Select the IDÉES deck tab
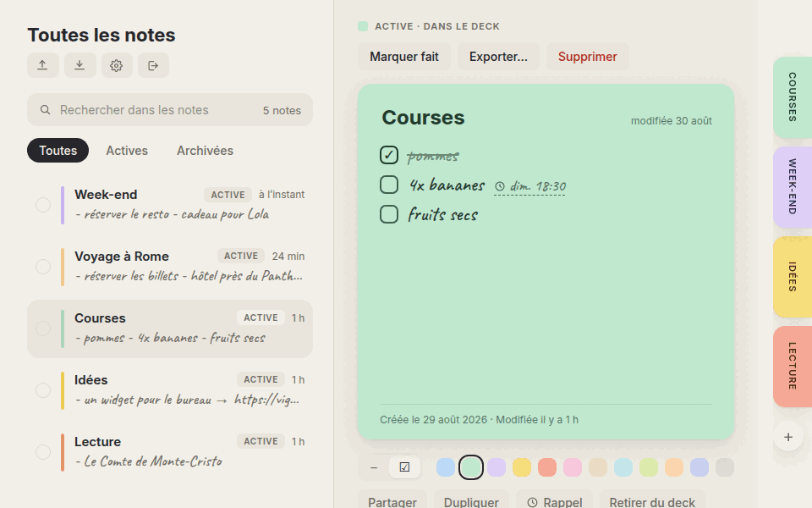 (x=793, y=277)
